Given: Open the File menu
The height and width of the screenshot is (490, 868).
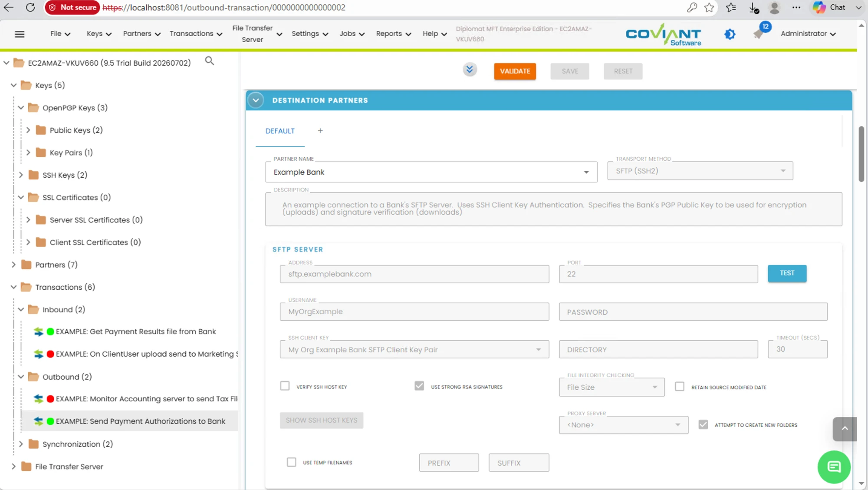Looking at the screenshot, I should coord(60,34).
